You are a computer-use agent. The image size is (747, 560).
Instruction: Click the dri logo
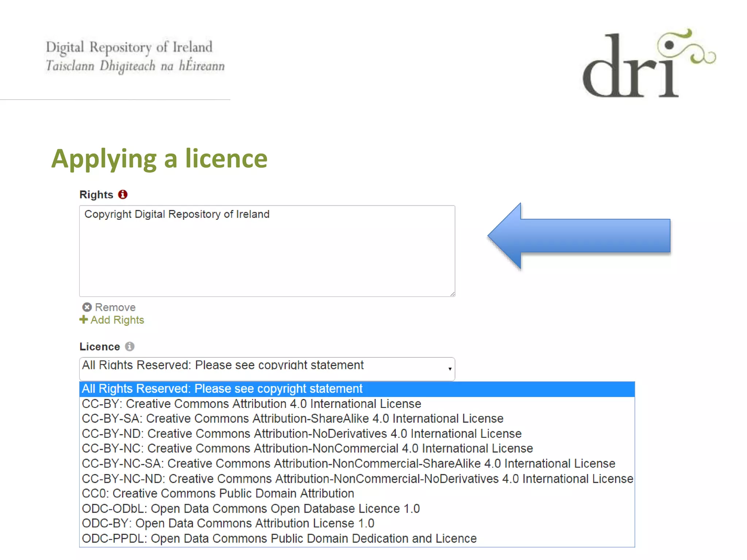click(x=649, y=63)
